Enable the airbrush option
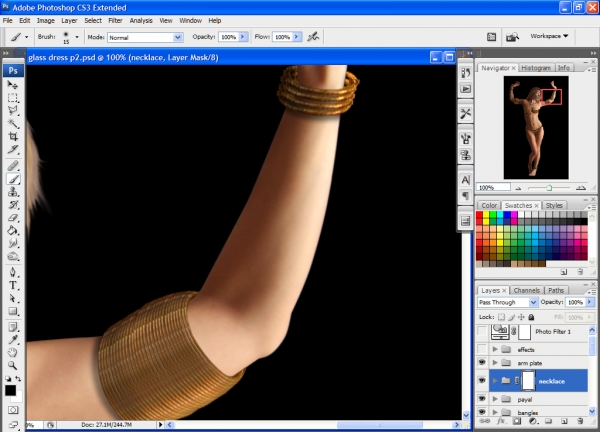 [x=313, y=37]
